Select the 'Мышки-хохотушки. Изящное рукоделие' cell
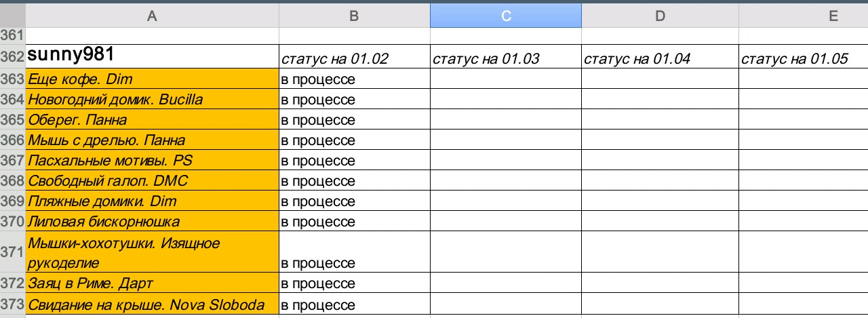Viewport: 868px width, 318px height. [x=152, y=252]
